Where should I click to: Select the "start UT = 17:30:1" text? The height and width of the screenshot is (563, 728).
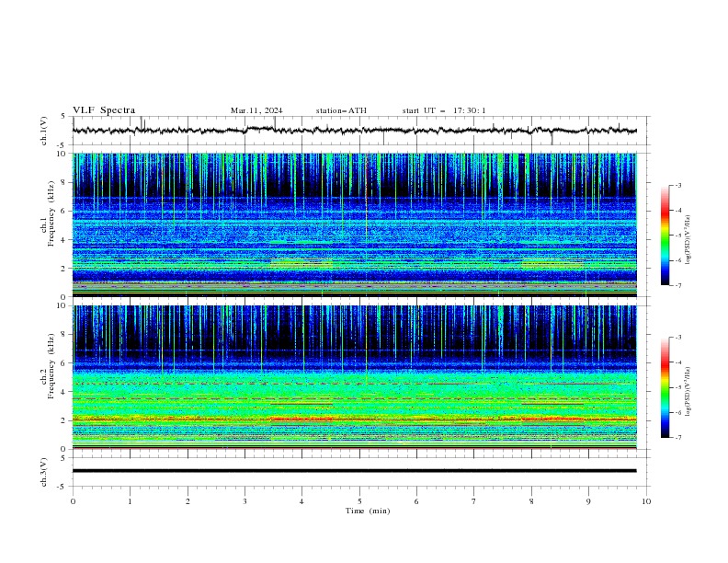(x=444, y=110)
